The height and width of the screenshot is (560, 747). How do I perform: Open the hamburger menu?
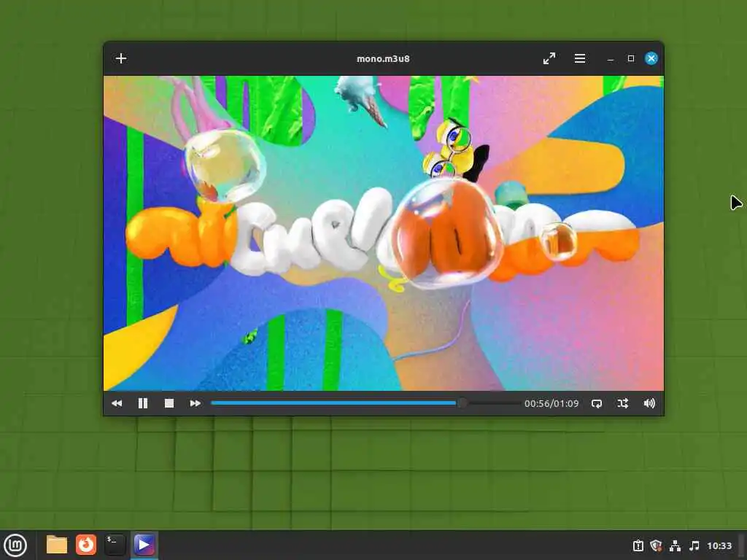[580, 58]
